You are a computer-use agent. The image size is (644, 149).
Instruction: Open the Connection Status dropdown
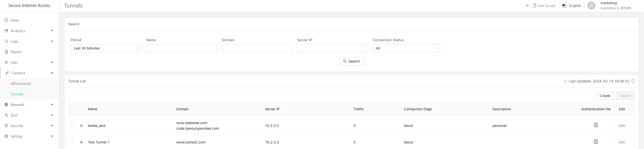pyautogui.click(x=408, y=48)
